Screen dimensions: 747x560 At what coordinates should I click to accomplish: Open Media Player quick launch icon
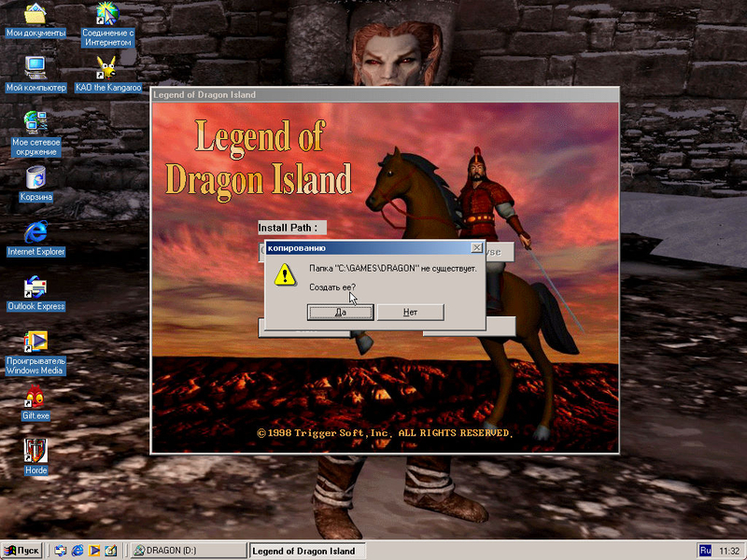[94, 551]
